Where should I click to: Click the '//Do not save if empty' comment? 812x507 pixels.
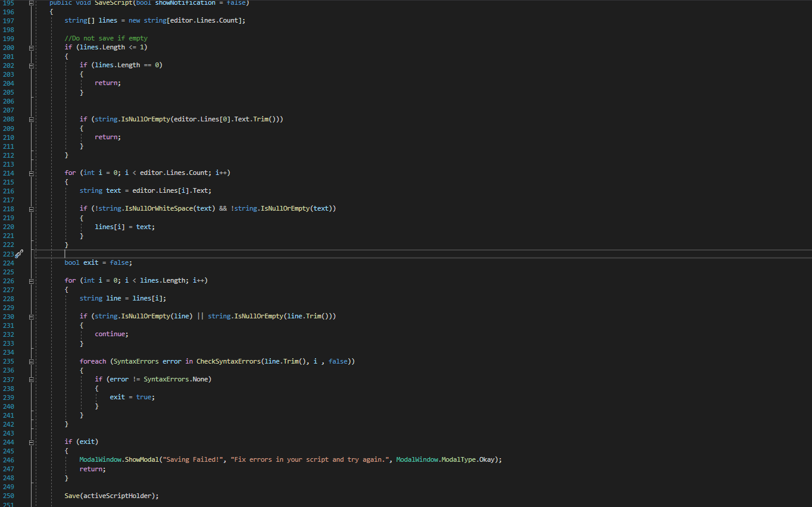[x=106, y=38]
